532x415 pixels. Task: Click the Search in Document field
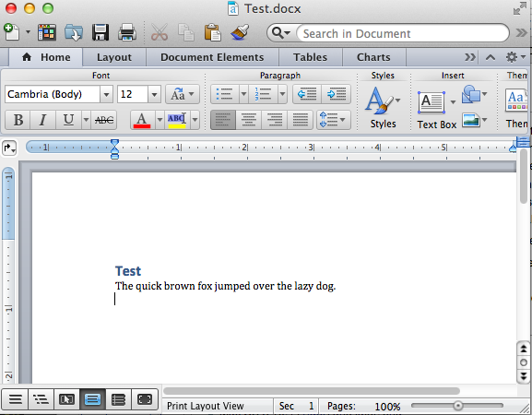[402, 33]
